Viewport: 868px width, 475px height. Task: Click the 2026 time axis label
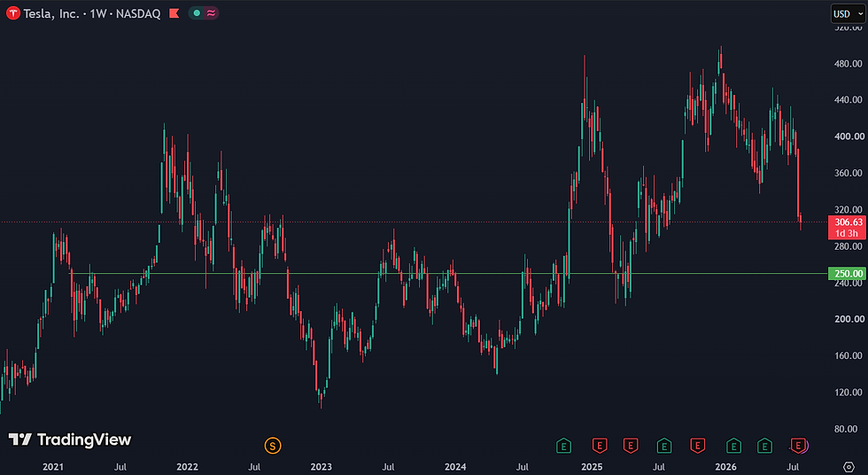click(725, 467)
